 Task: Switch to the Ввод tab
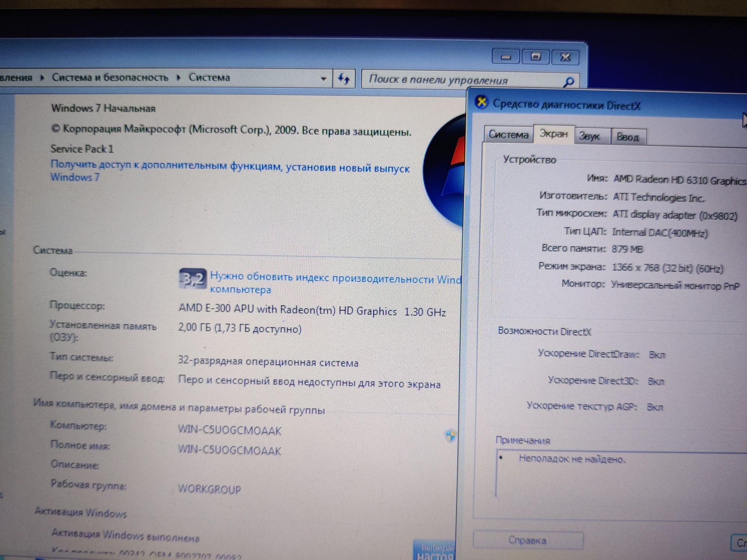[628, 137]
